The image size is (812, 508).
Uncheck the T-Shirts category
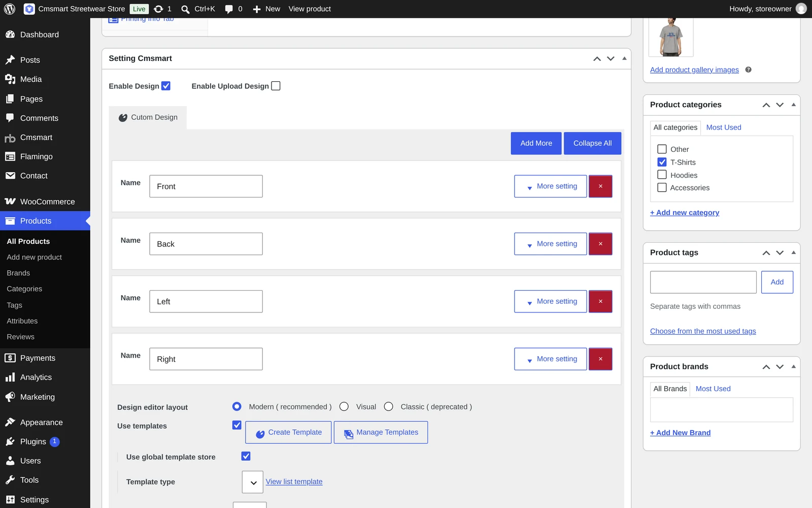(662, 162)
